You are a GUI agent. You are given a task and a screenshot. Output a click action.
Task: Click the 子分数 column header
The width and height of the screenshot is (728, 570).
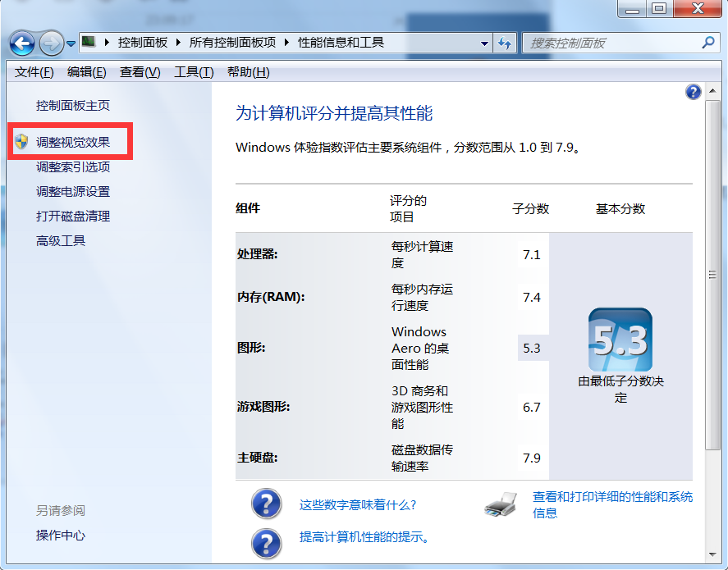tap(531, 208)
